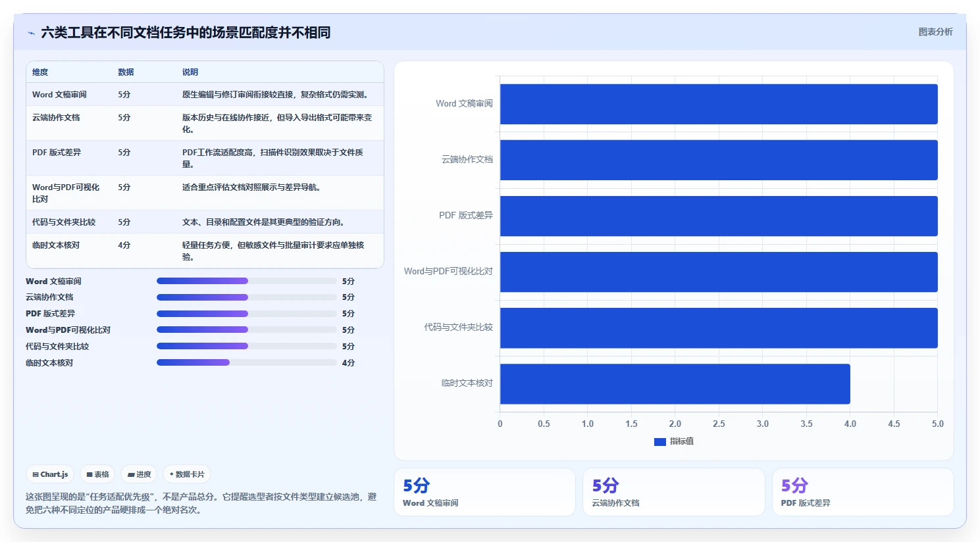Select the Word 文稿审阅 table row label
This screenshot has width=980, height=542.
[x=59, y=95]
